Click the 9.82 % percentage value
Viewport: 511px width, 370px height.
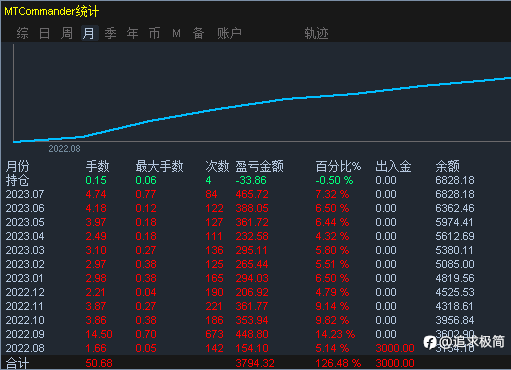click(332, 320)
